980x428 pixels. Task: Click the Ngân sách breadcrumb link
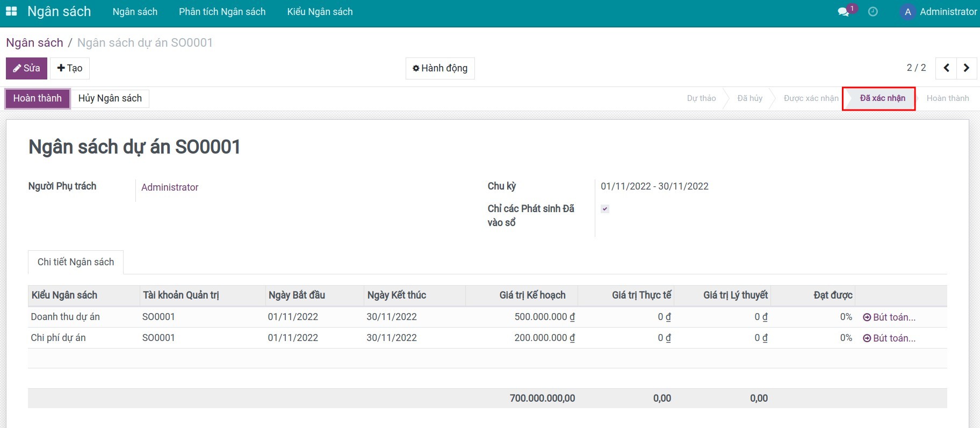tap(34, 43)
